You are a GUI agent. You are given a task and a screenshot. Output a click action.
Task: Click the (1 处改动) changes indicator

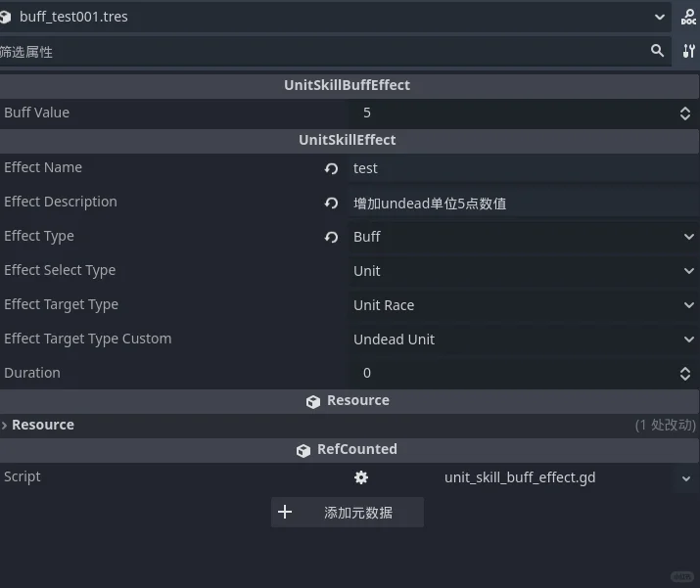(x=665, y=426)
